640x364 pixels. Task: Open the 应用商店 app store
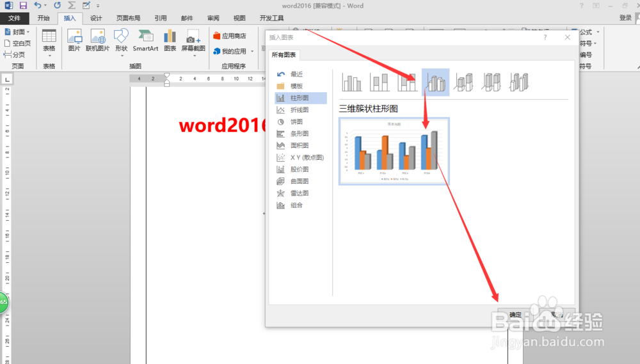click(x=230, y=36)
